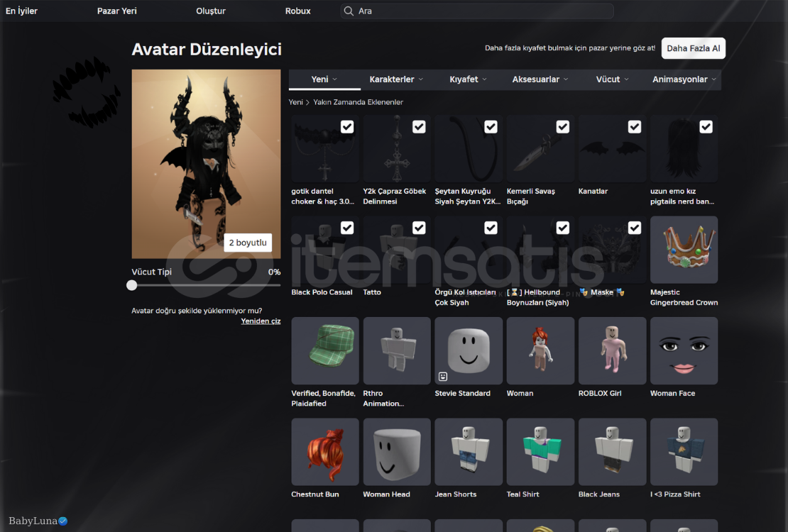Click the Yeniden çiz link
The width and height of the screenshot is (788, 532).
(x=261, y=321)
